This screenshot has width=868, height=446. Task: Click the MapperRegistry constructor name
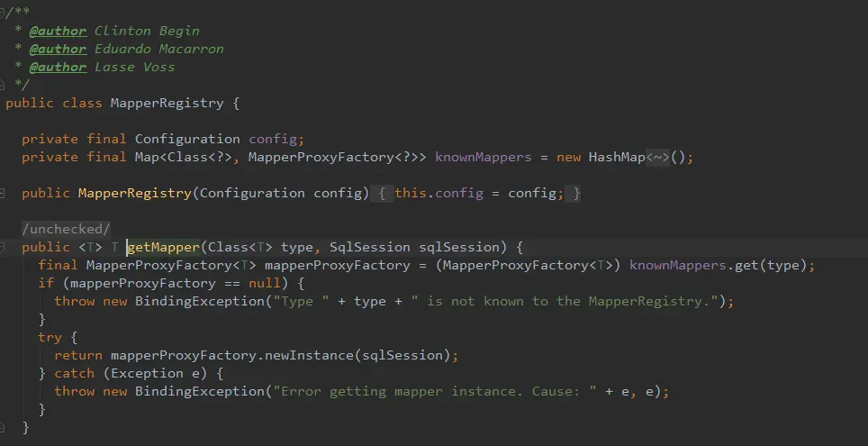(134, 194)
